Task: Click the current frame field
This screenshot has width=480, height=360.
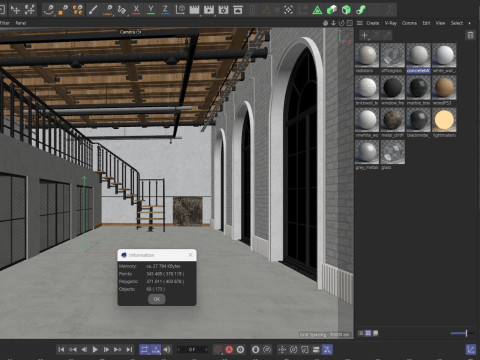Action: click(x=192, y=349)
